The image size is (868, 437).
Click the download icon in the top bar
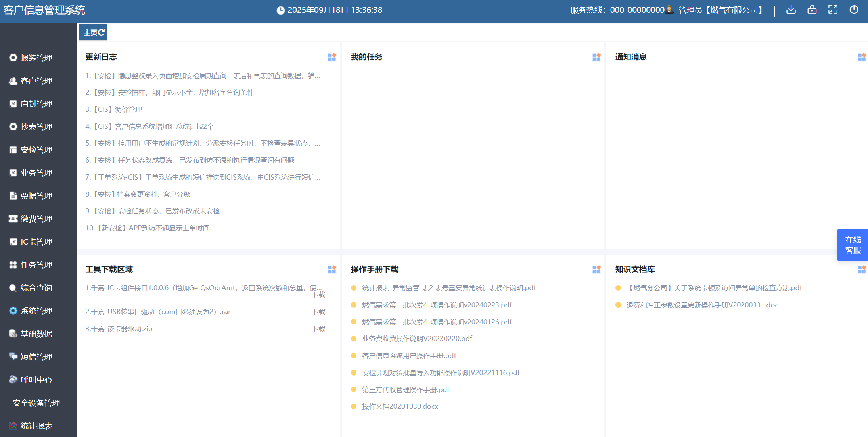click(790, 10)
